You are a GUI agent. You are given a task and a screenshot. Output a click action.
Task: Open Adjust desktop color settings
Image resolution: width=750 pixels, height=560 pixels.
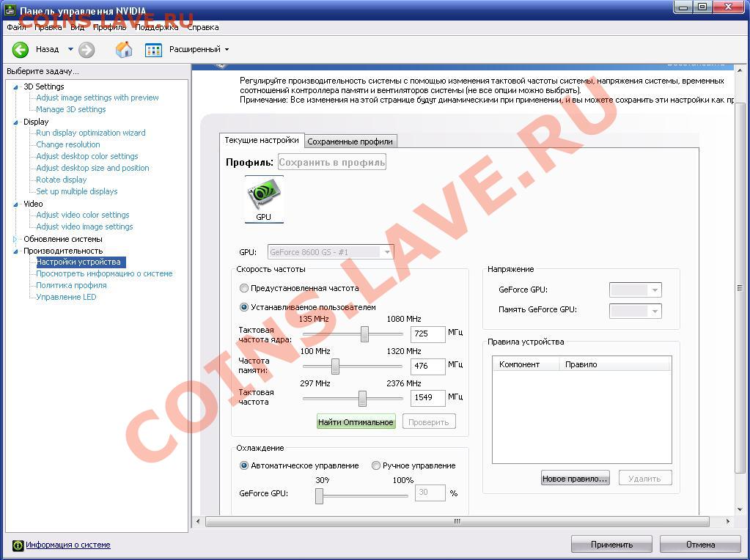coord(87,156)
